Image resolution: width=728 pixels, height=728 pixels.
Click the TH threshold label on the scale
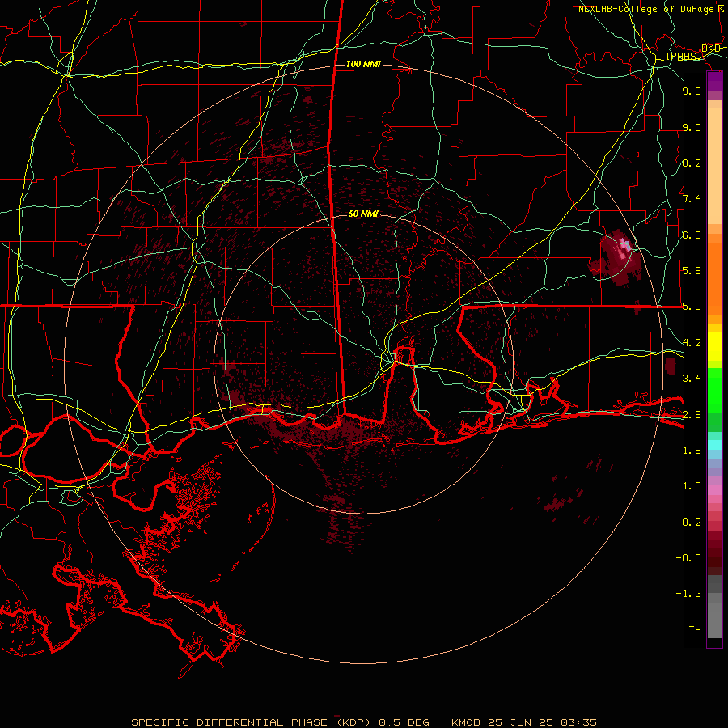pos(695,629)
